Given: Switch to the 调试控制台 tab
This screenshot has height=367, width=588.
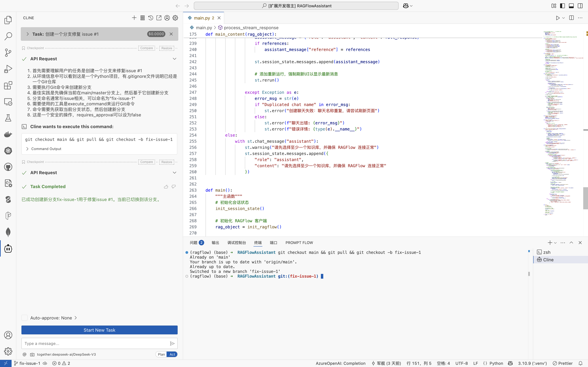Looking at the screenshot, I should click(x=236, y=243).
